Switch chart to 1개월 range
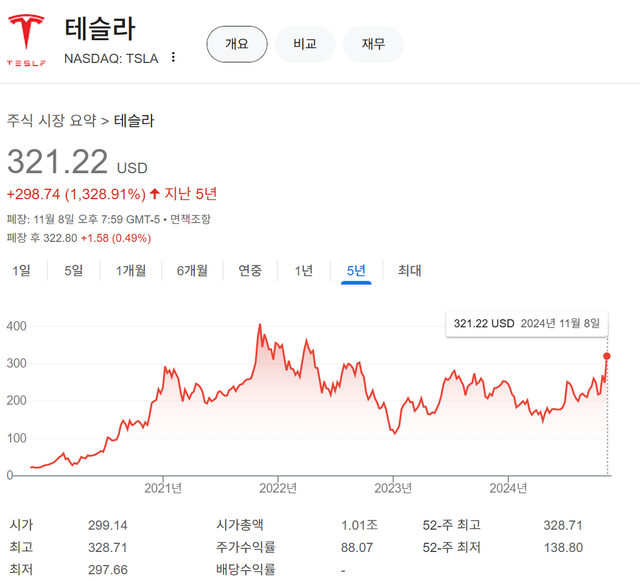 click(x=131, y=270)
